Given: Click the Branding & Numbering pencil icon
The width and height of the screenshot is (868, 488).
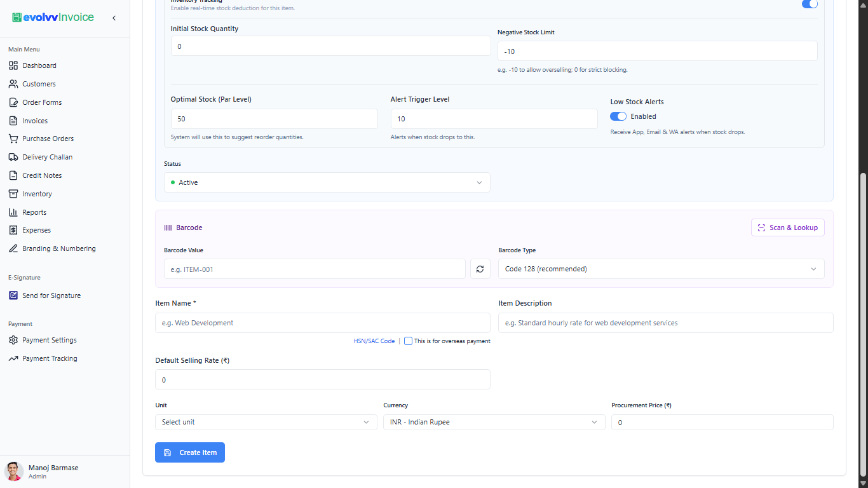Looking at the screenshot, I should 13,248.
